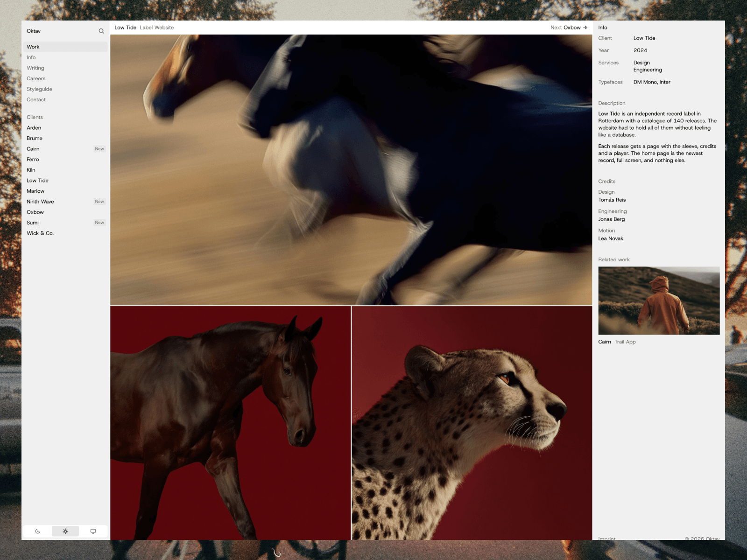The width and height of the screenshot is (747, 560).
Task: Click the New badge beside Cairn
Action: [99, 149]
